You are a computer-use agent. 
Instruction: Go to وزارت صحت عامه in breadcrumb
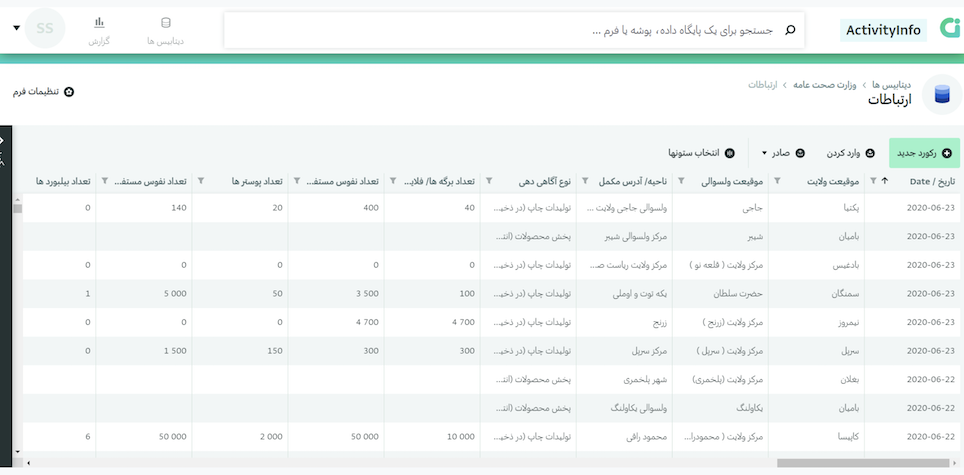tap(826, 85)
